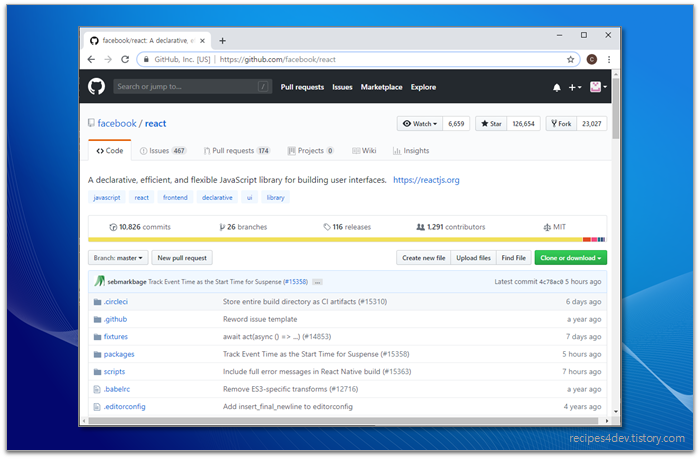Switch to the Issues tab
The width and height of the screenshot is (700, 460).
pos(163,151)
